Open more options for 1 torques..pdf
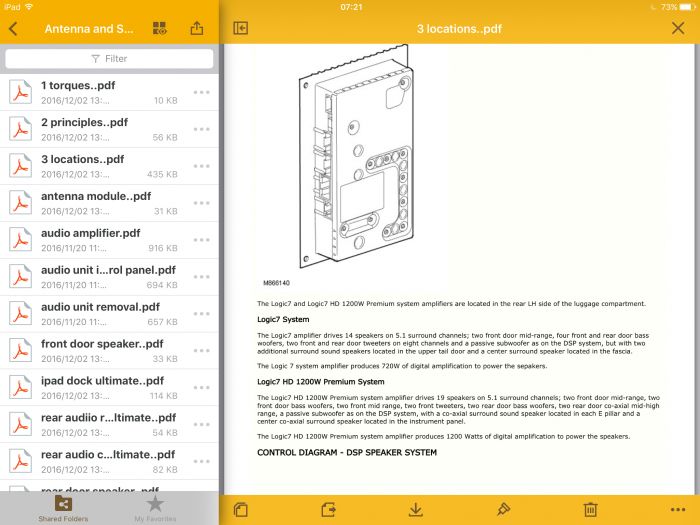700x525 pixels. pyautogui.click(x=202, y=92)
